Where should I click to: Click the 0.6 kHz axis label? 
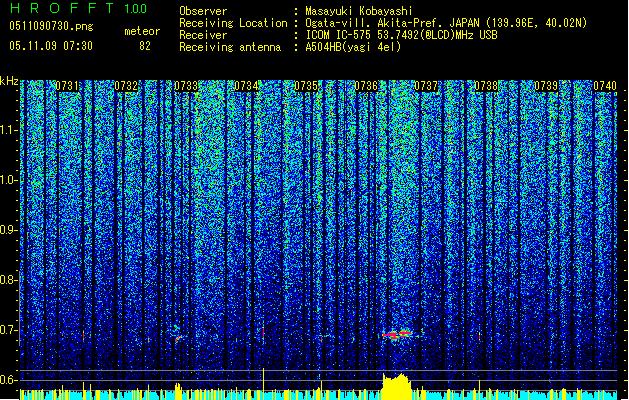click(8, 380)
